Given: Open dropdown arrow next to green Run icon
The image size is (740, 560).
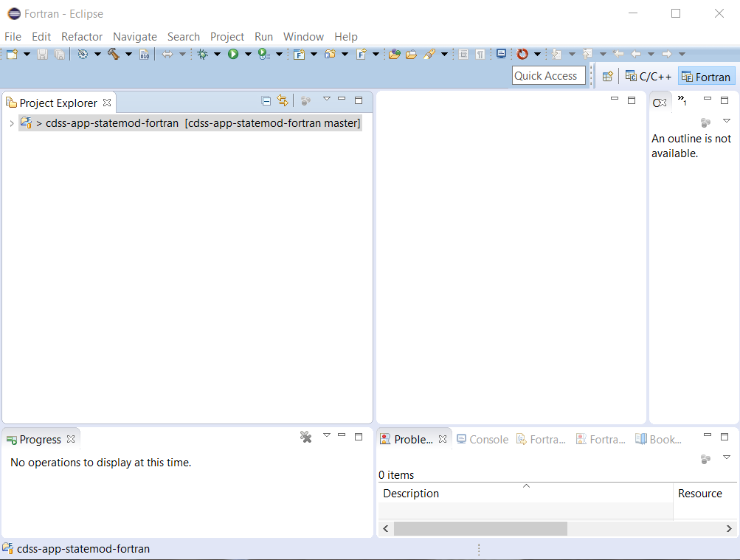Looking at the screenshot, I should [248, 55].
